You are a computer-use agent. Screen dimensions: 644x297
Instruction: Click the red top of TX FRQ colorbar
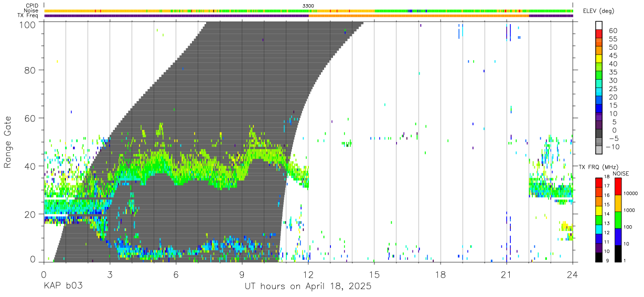pos(599,182)
